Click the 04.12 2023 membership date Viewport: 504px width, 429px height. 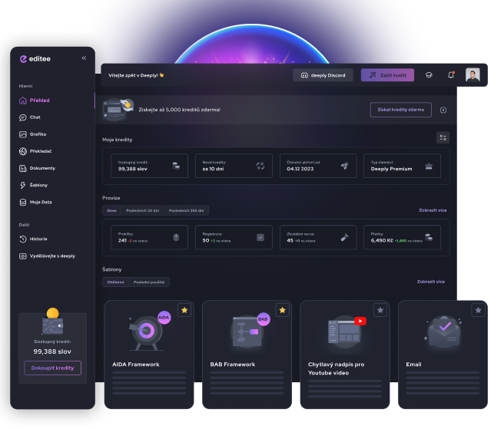[x=300, y=169]
